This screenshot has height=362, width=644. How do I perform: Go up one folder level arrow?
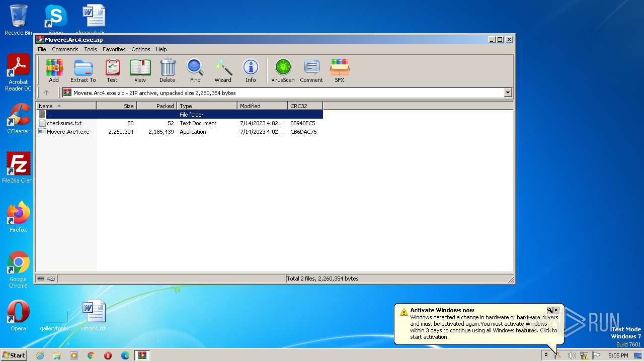click(x=46, y=93)
